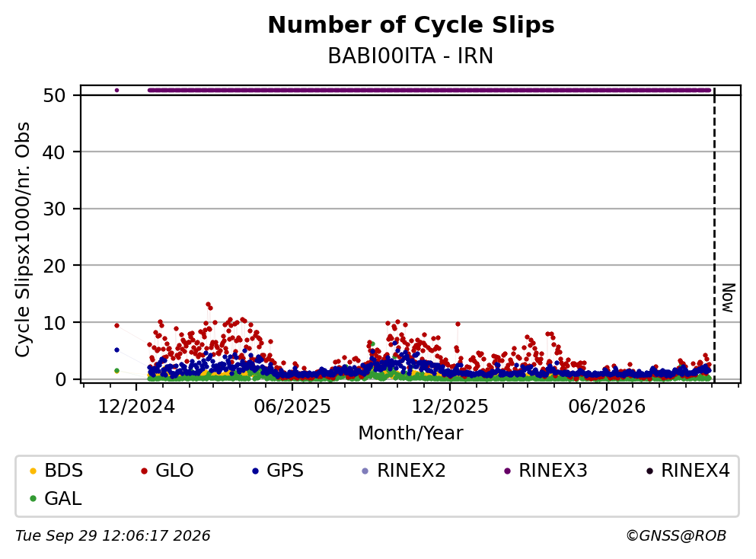Click the 06/2025 x-axis tick label
The image size is (756, 559).
tap(292, 407)
